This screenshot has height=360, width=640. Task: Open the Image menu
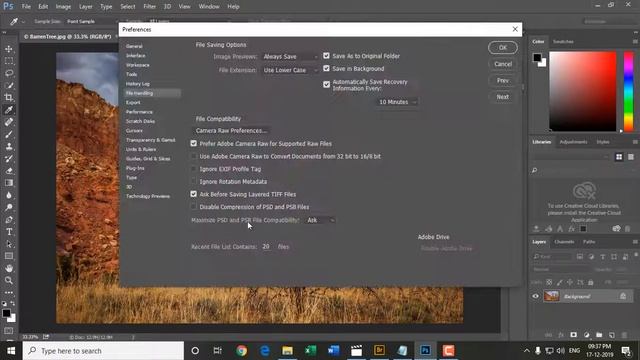click(x=63, y=7)
